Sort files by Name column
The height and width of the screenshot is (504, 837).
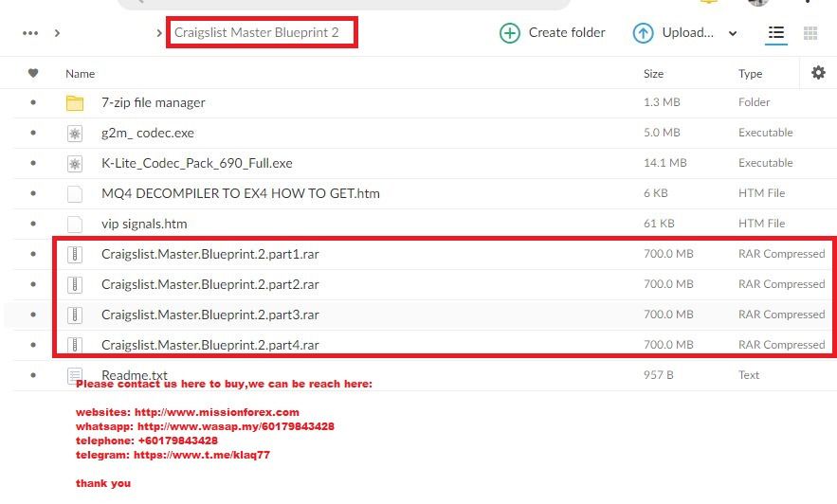point(80,74)
